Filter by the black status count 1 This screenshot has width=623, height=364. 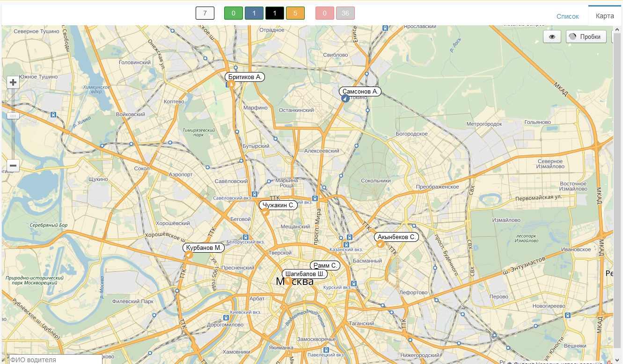tap(275, 13)
